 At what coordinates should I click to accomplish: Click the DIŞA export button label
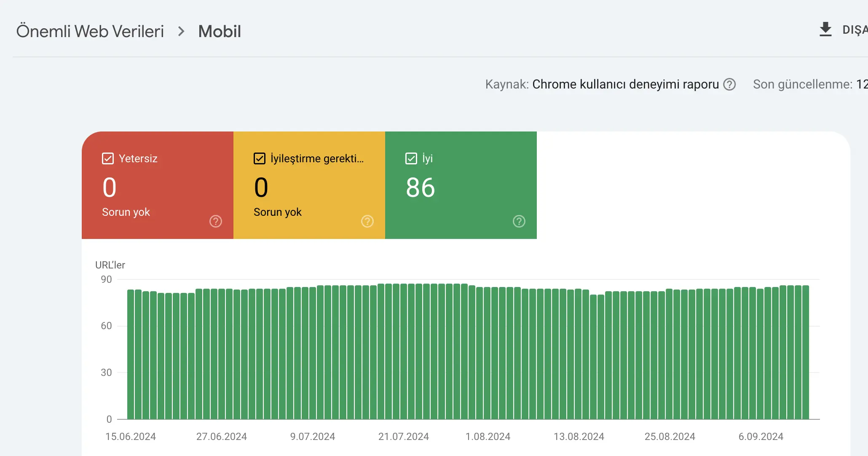click(x=855, y=30)
